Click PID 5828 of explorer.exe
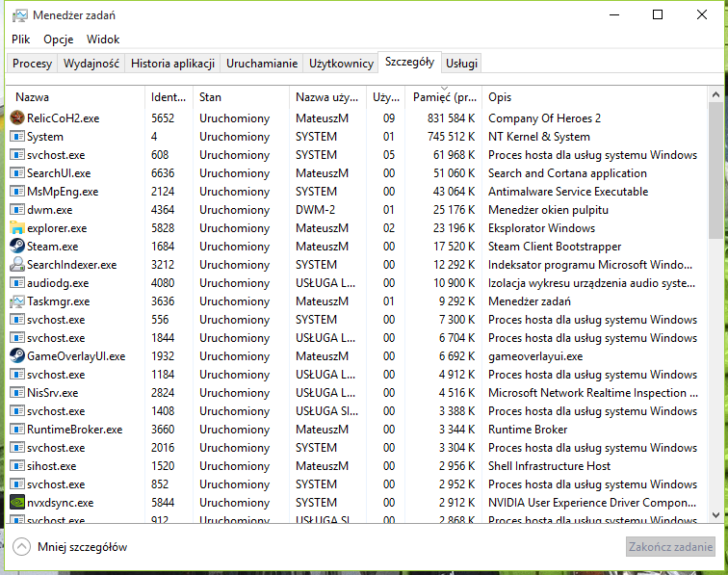This screenshot has width=728, height=575. click(x=163, y=228)
